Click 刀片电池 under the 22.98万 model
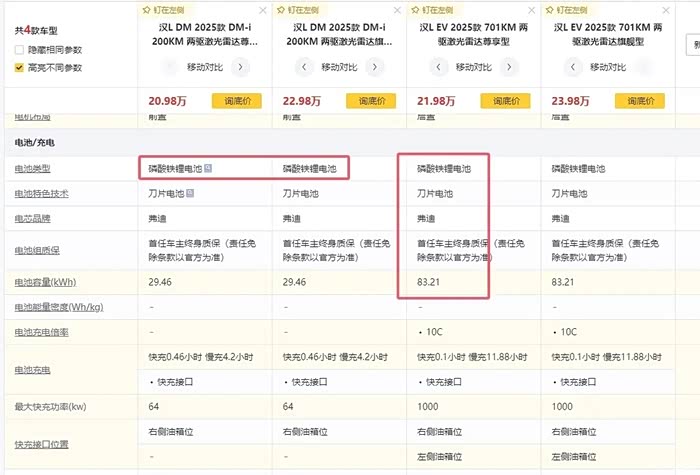The height and width of the screenshot is (475, 700). click(300, 194)
